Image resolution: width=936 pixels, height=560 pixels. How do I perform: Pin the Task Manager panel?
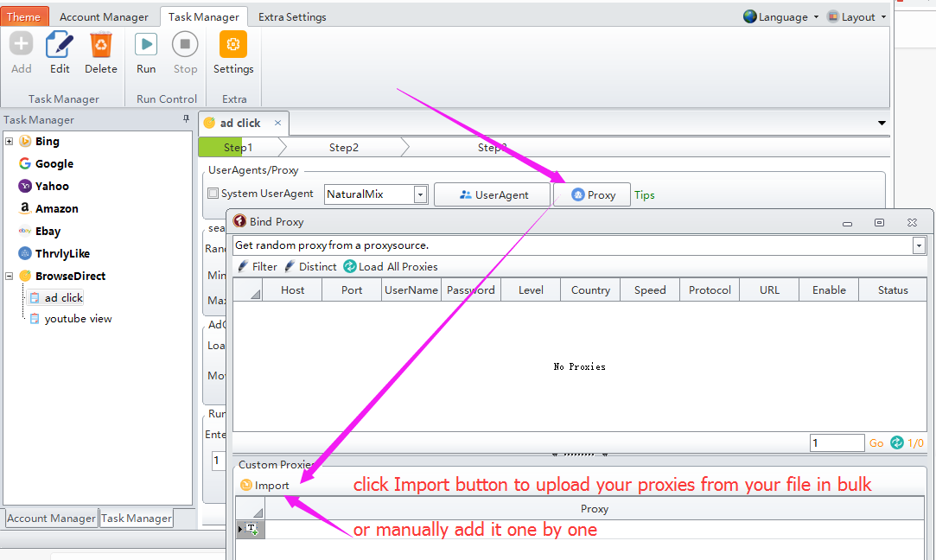186,119
